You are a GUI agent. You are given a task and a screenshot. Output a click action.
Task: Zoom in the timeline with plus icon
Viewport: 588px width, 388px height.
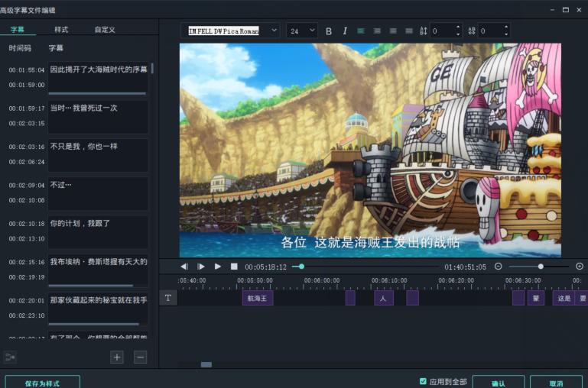point(580,267)
